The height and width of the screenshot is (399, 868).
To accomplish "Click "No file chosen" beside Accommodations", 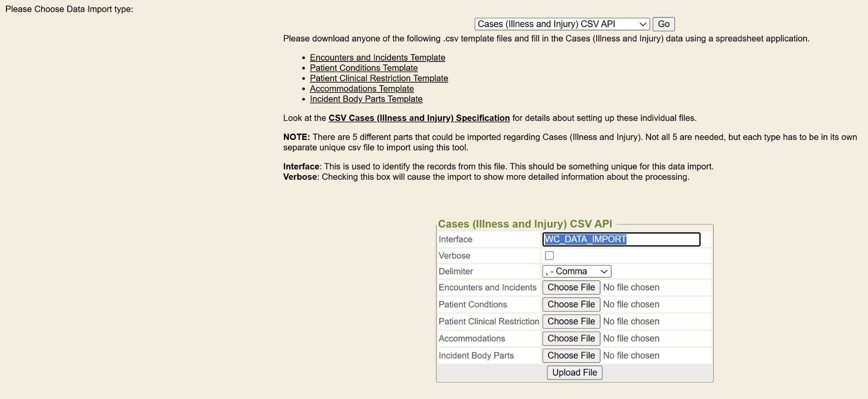I will tap(631, 338).
